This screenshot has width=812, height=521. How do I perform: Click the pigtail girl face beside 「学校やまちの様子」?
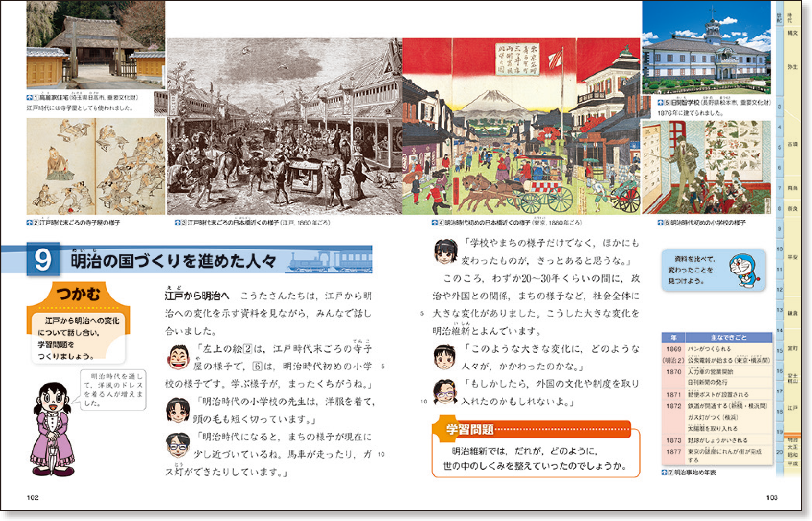pyautogui.click(x=446, y=252)
